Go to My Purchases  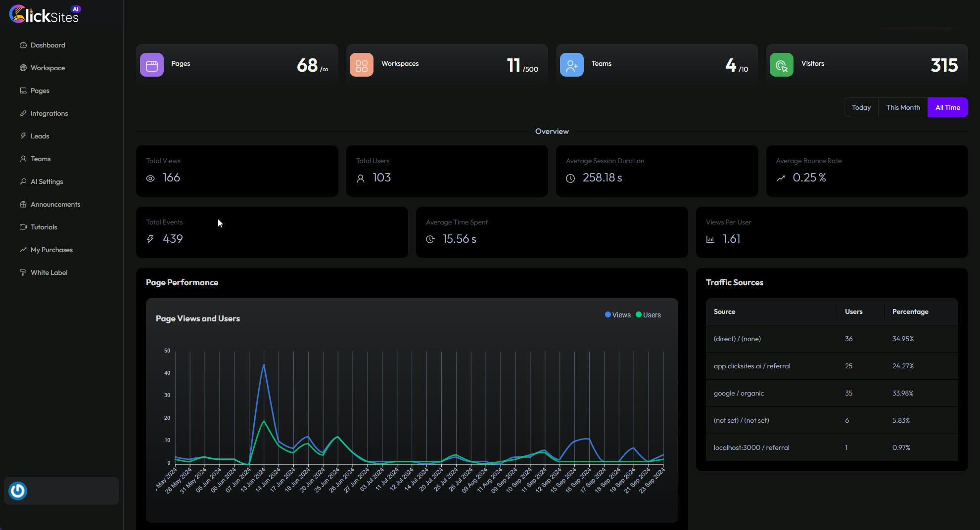pyautogui.click(x=51, y=250)
